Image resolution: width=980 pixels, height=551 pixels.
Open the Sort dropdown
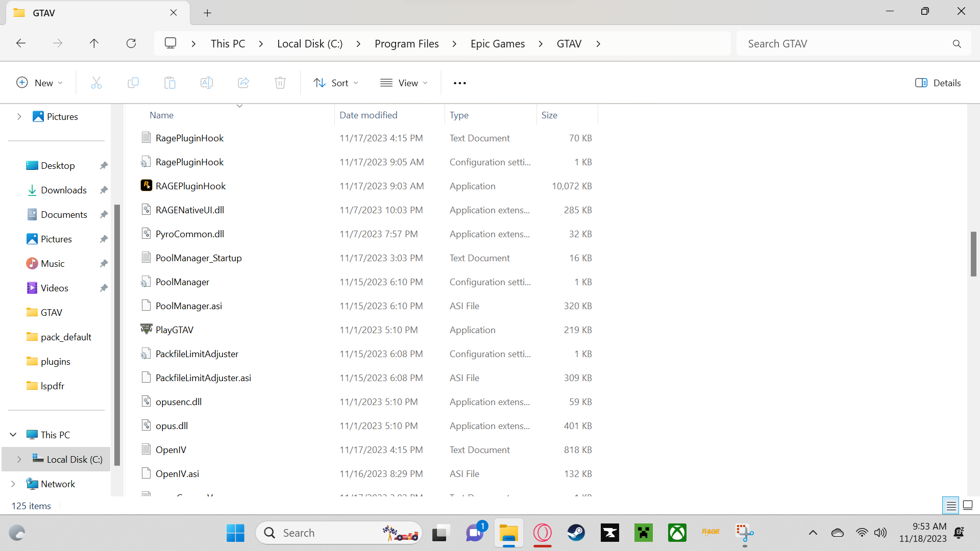tap(336, 83)
